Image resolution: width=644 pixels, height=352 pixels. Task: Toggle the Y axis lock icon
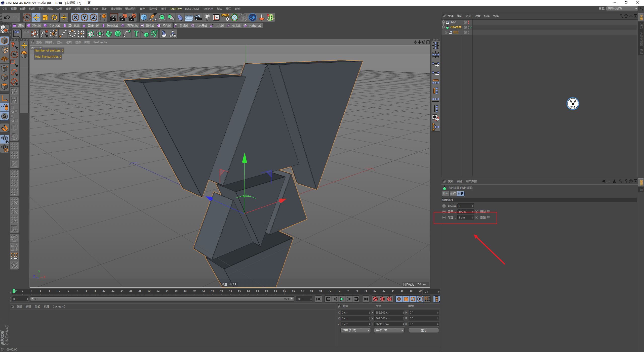(85, 17)
